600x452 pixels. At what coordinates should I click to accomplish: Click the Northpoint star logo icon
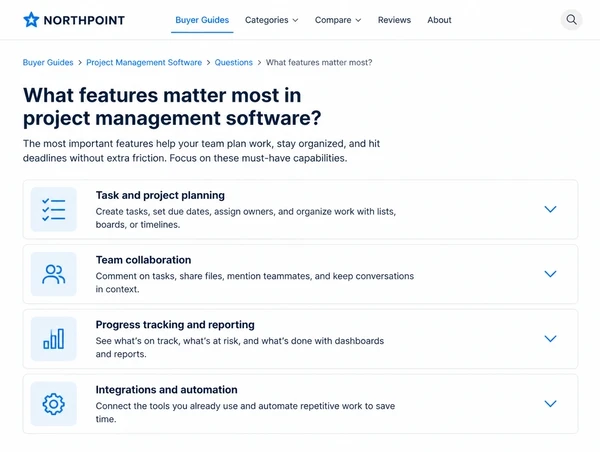pyautogui.click(x=31, y=20)
